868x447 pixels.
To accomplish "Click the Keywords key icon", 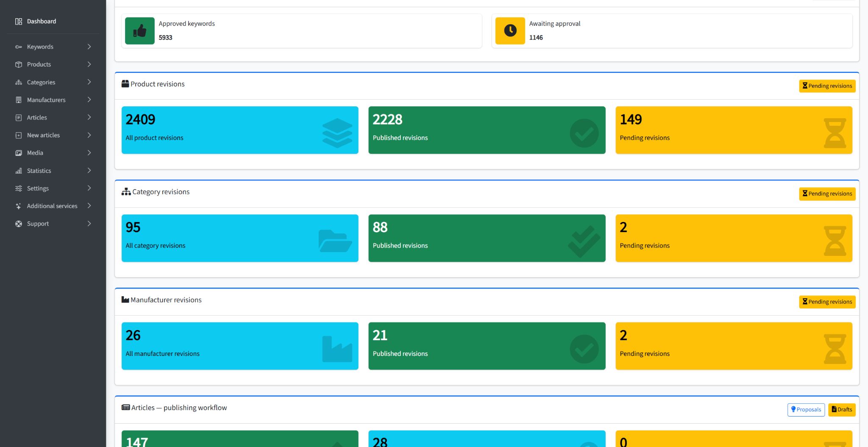I will 19,47.
